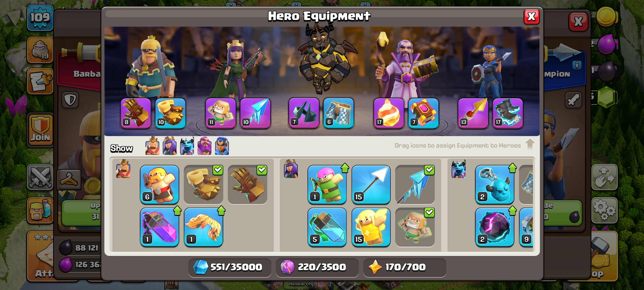Screen dimensions: 644x290
Task: Tap the Vampstache equipment level 1
Action: click(203, 227)
